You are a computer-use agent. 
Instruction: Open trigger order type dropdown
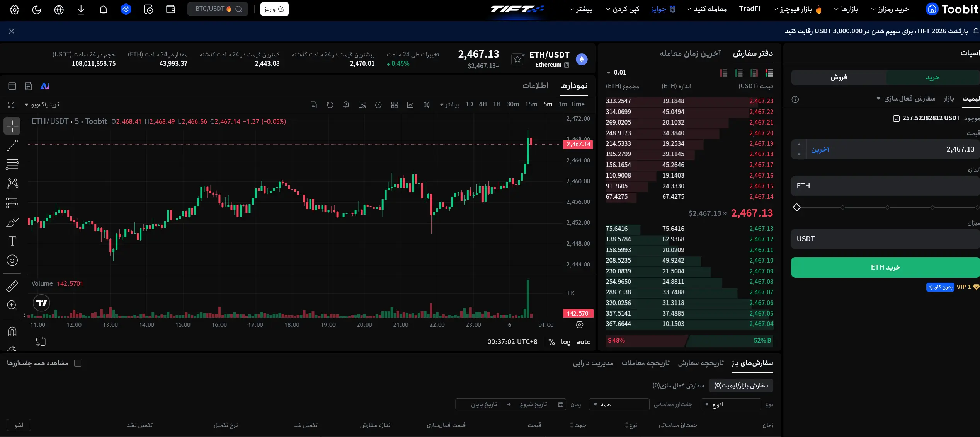906,99
